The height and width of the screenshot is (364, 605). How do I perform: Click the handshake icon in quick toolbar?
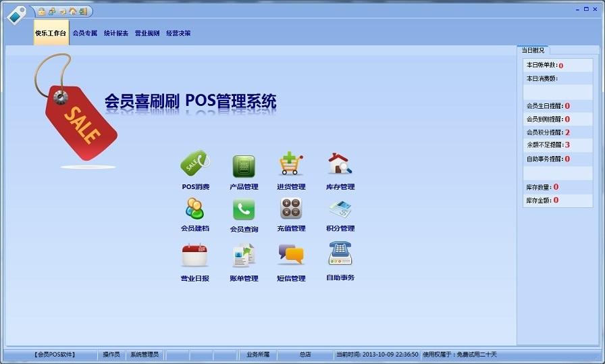63,12
